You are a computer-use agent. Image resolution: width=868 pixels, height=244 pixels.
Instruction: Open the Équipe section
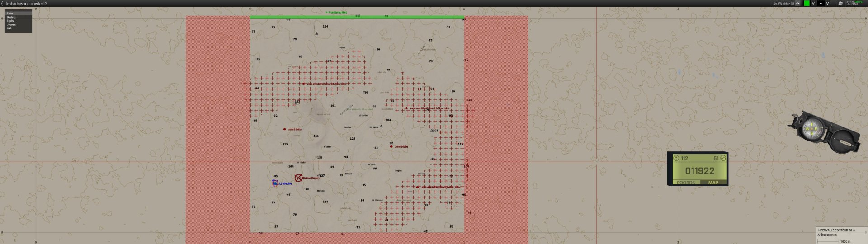pos(10,21)
